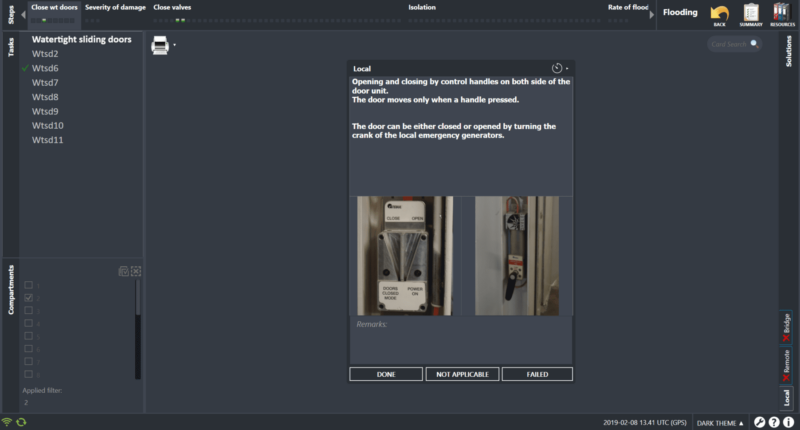Select task Wtsd11

[x=47, y=139]
